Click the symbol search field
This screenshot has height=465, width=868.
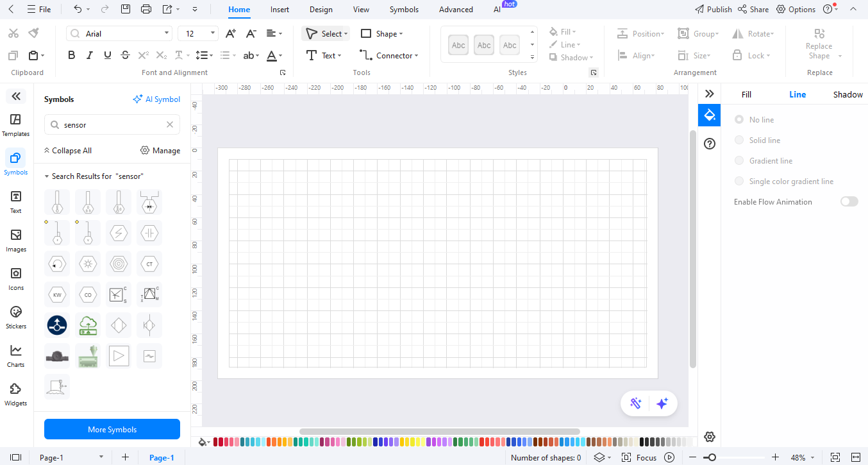[x=112, y=125]
